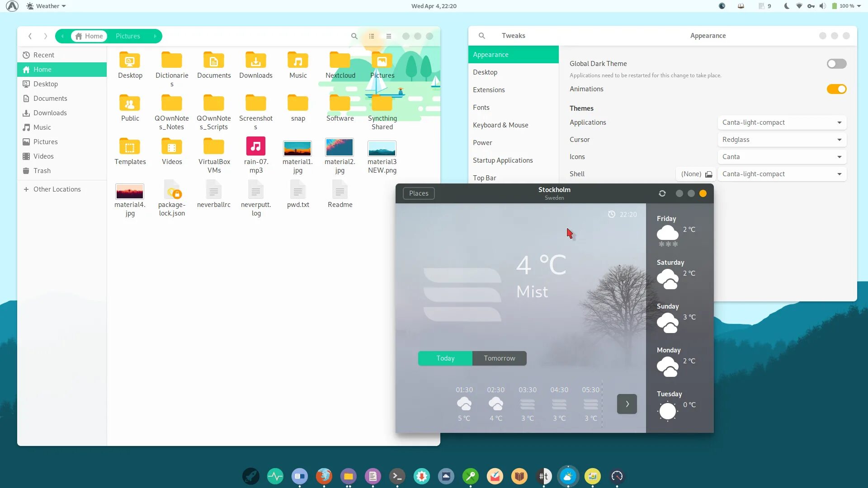The height and width of the screenshot is (488, 868).
Task: Click weather refresh icon
Action: pos(662,193)
